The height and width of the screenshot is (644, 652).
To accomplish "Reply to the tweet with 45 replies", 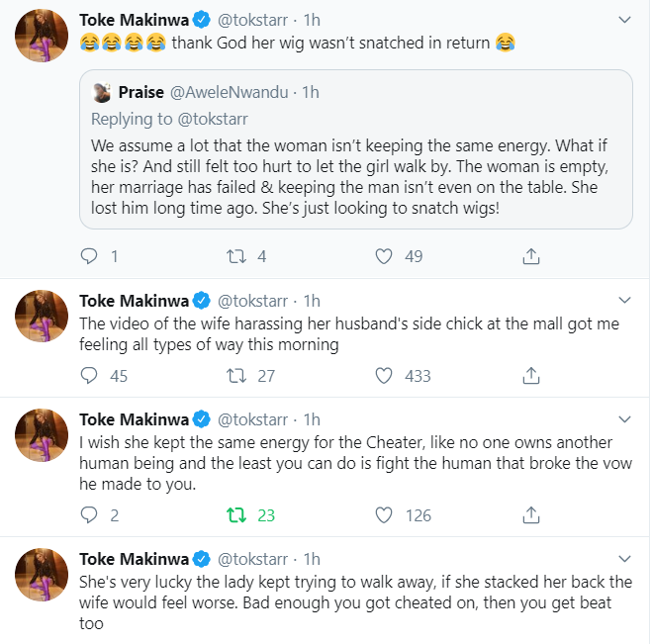I will pyautogui.click(x=89, y=375).
